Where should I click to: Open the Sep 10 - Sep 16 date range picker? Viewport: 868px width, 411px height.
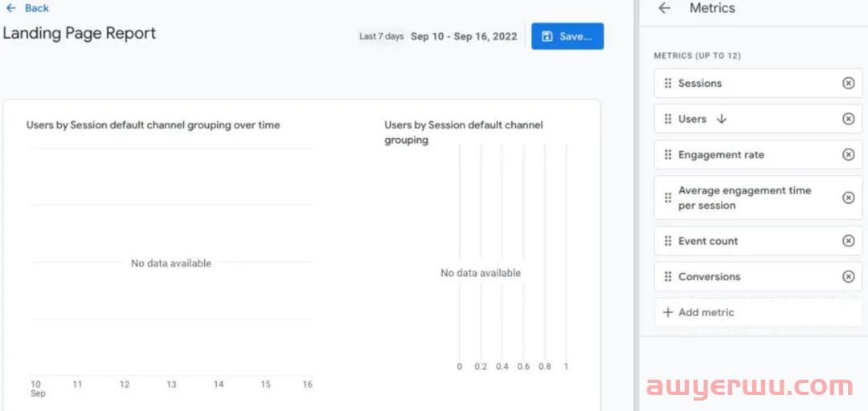click(464, 36)
